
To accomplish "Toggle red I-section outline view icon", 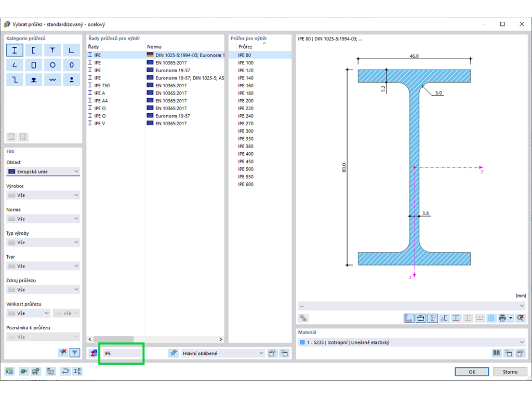I will 456,318.
